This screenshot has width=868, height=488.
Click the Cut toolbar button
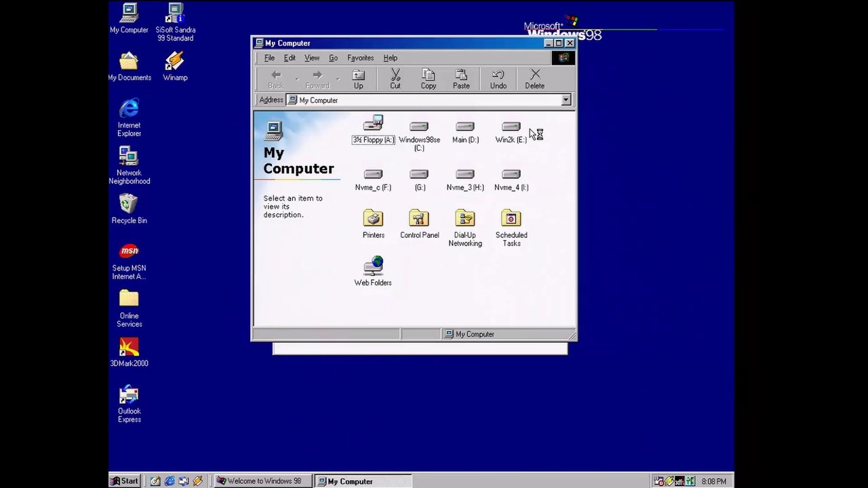click(395, 79)
